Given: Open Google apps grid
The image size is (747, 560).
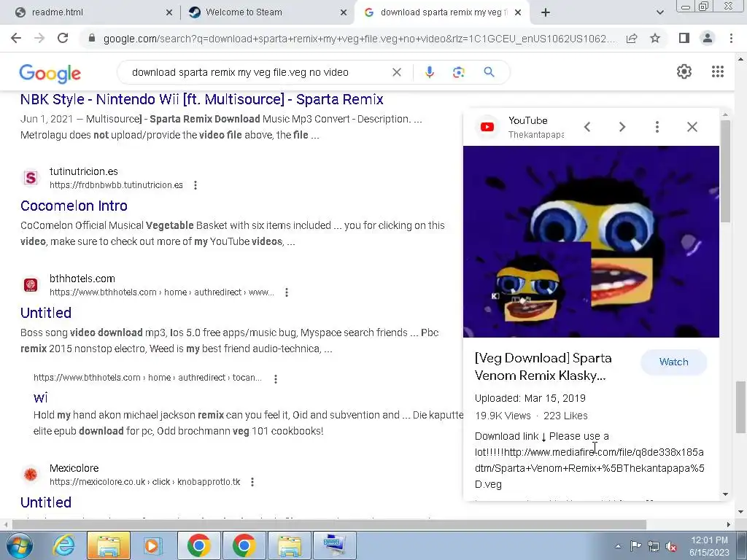Looking at the screenshot, I should pyautogui.click(x=718, y=72).
